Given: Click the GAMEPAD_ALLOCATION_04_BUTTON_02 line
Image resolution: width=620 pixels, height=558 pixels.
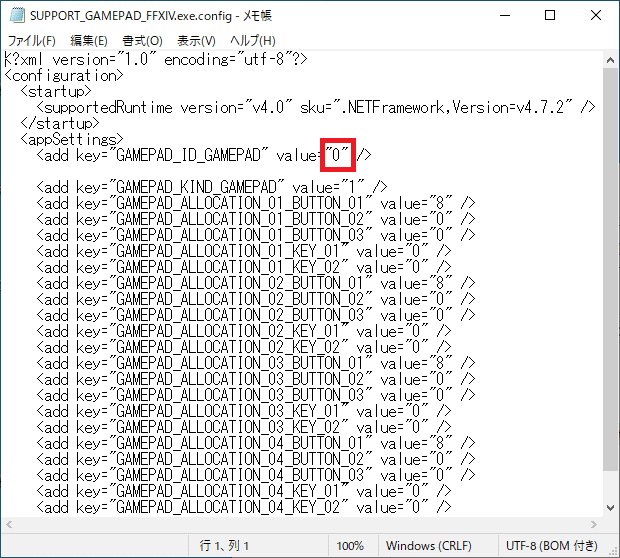Looking at the screenshot, I should point(255,459).
